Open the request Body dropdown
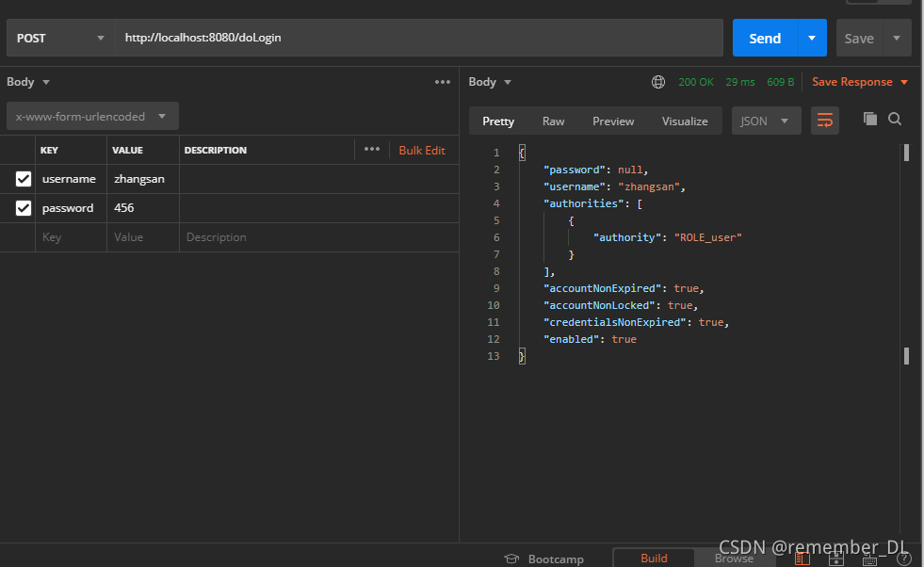Screen dimensions: 924x567 coord(27,82)
